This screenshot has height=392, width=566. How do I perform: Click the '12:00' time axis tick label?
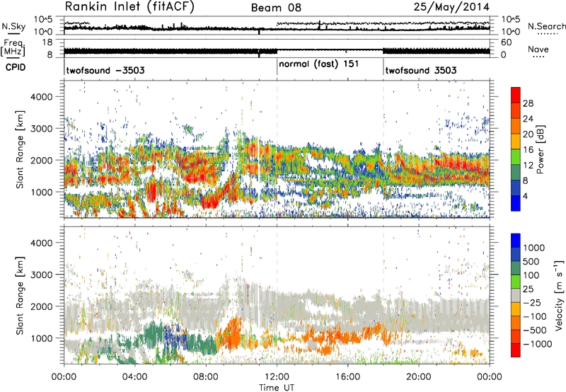(x=277, y=377)
